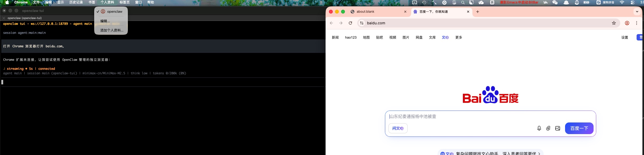Click the 问文心 button
The image size is (644, 155).
pyautogui.click(x=398, y=128)
